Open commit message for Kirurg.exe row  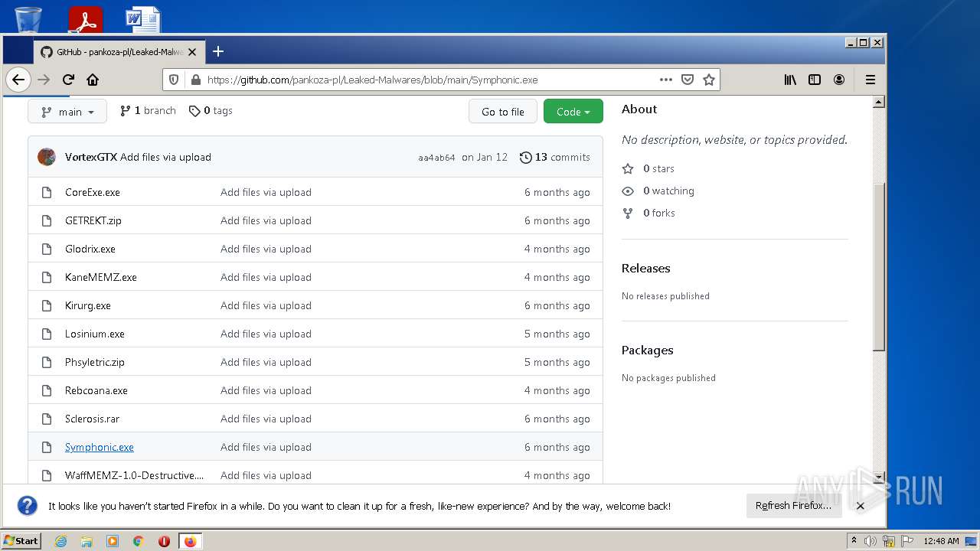tap(266, 305)
